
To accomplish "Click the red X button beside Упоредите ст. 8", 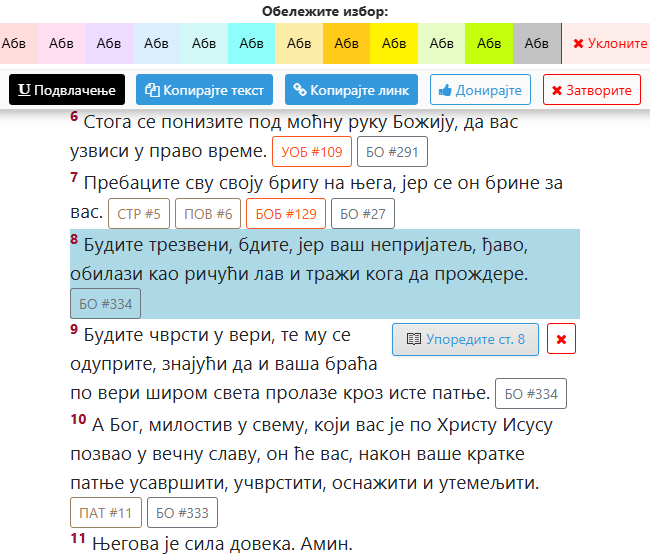I will coord(561,339).
